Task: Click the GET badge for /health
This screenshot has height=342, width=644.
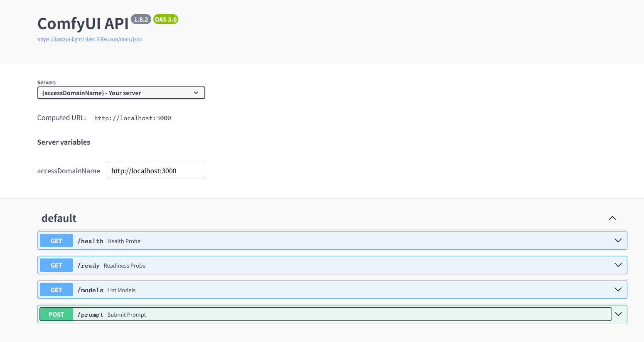Action: tap(57, 241)
